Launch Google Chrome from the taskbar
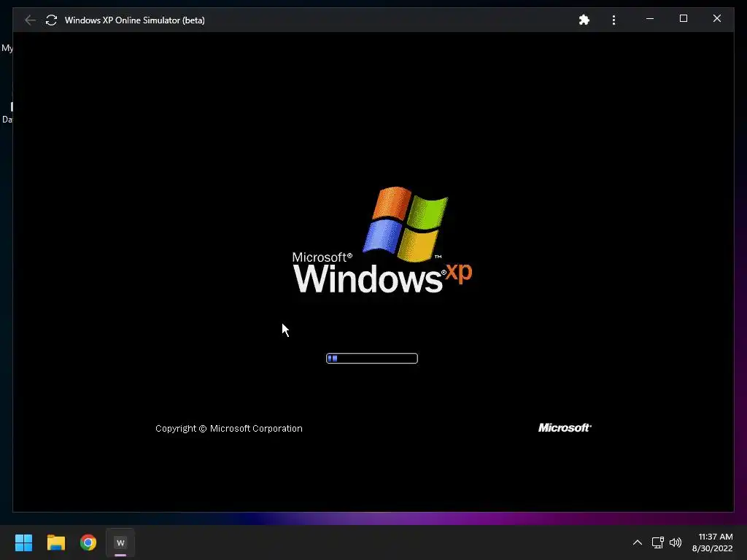Viewport: 747px width, 560px height. 88,542
